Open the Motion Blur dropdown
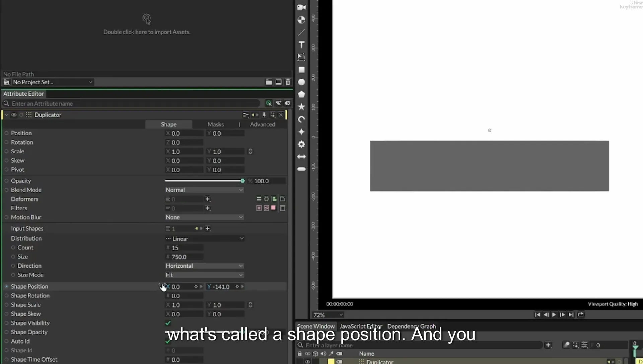The height and width of the screenshot is (364, 643). tap(204, 217)
